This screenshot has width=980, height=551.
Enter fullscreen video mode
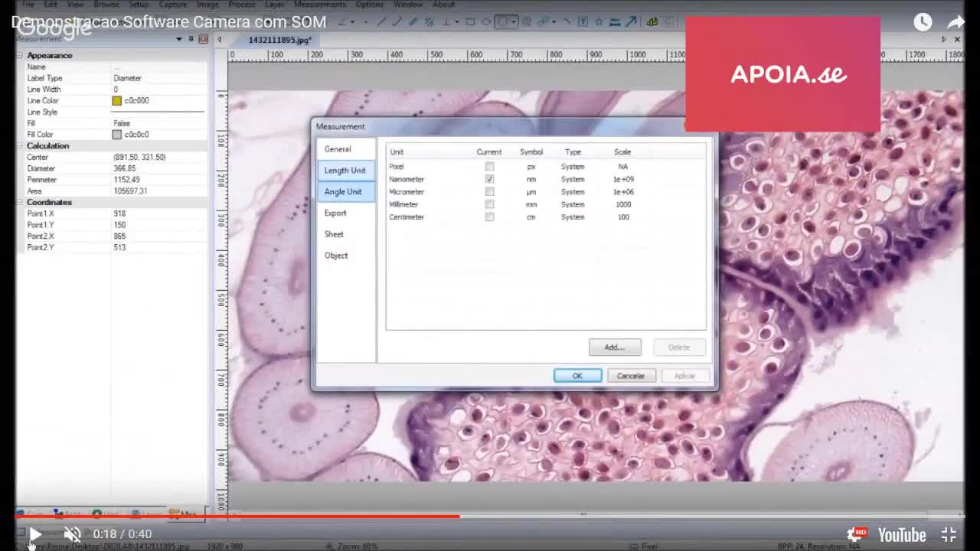click(x=949, y=534)
